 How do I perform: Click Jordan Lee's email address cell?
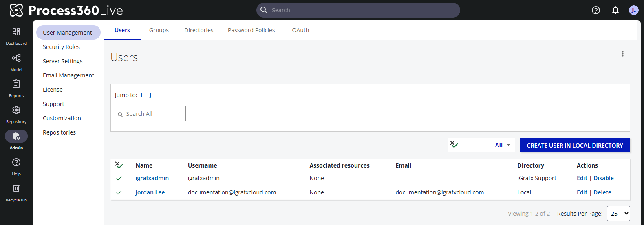click(440, 192)
